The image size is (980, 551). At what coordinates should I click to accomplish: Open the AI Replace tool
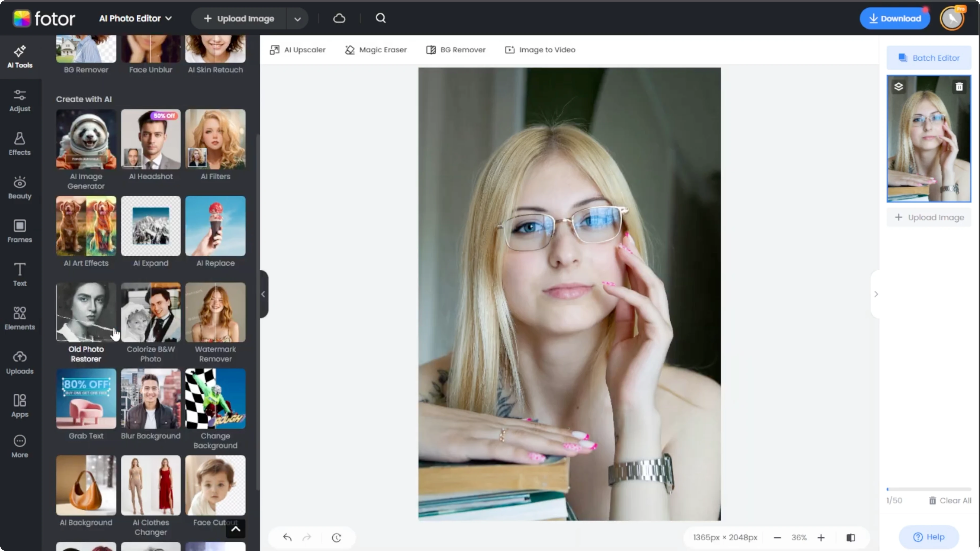[x=215, y=232]
